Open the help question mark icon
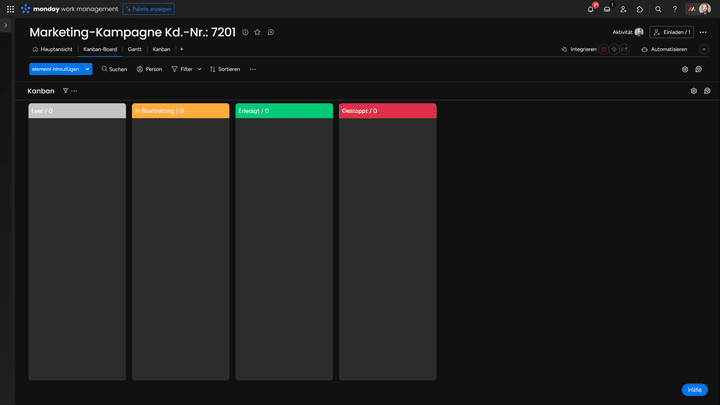Screen dimensions: 720x405 coord(675,9)
